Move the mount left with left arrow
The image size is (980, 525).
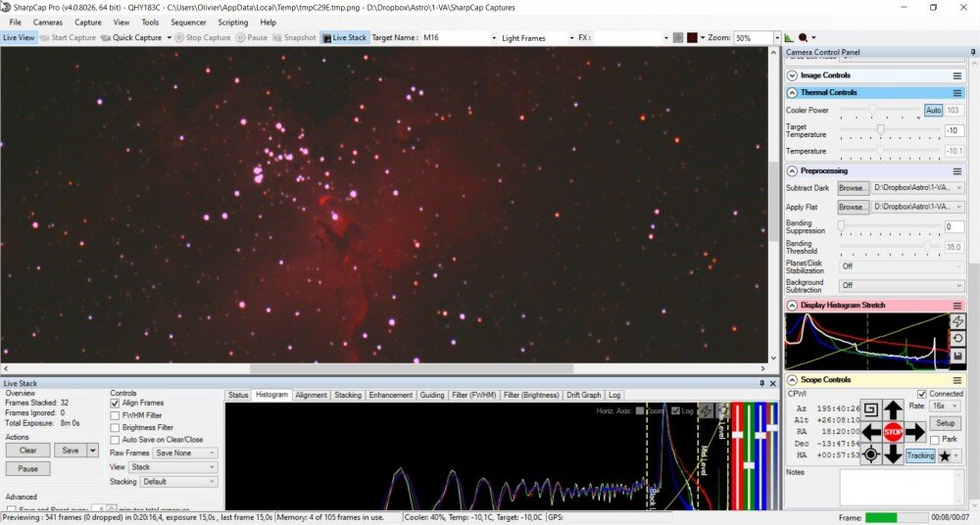click(x=870, y=432)
